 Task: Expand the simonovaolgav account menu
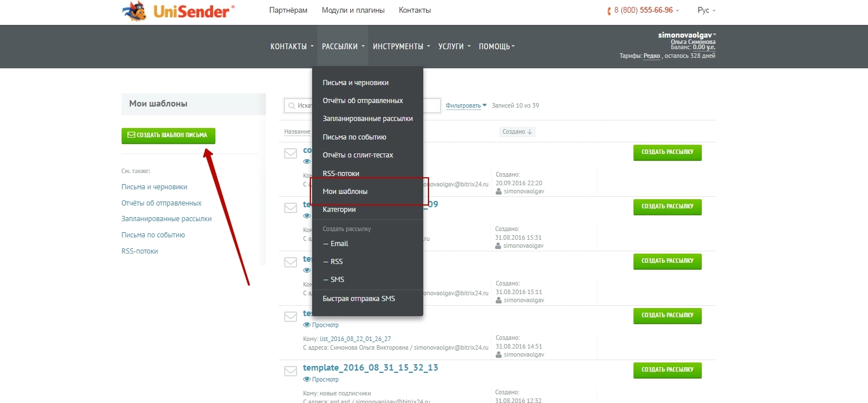pyautogui.click(x=686, y=35)
